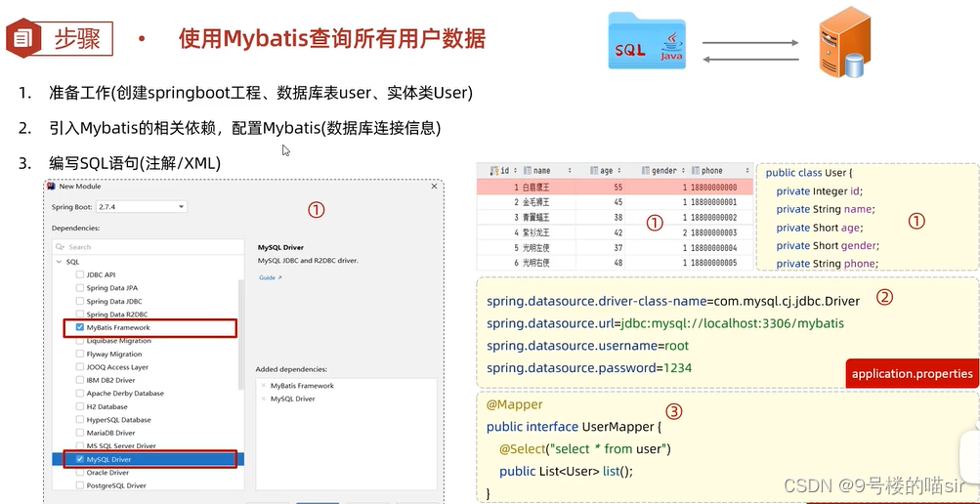Click the MS SQL Server Driver row
Image resolution: width=980 pixels, height=504 pixels.
149,446
